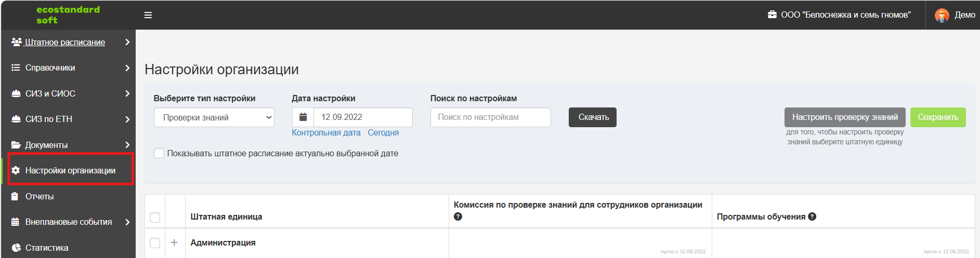Click пусто с 12.09.2022 in Комиссия column
Image resolution: width=980 pixels, height=258 pixels.
683,252
